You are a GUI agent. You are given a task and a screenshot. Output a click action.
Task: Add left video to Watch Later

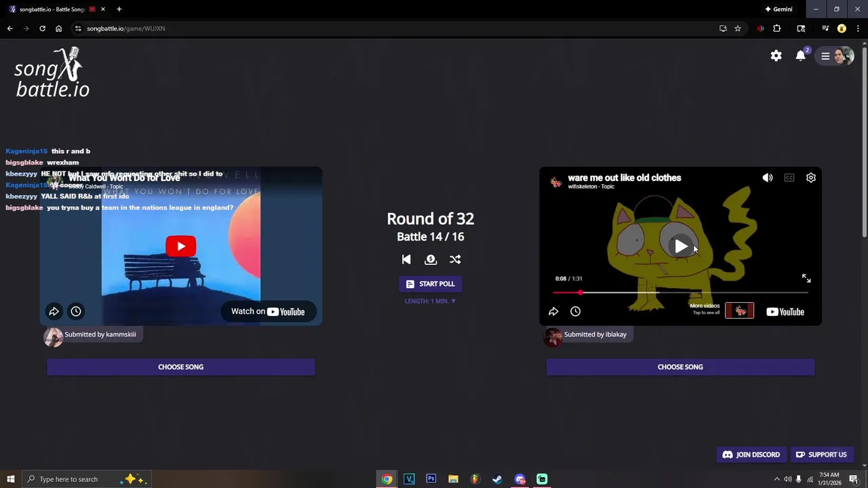(76, 311)
